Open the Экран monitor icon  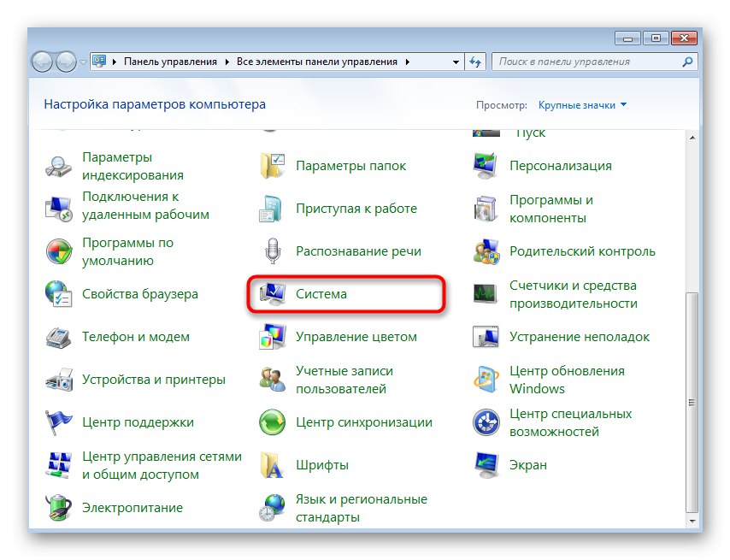(x=486, y=465)
